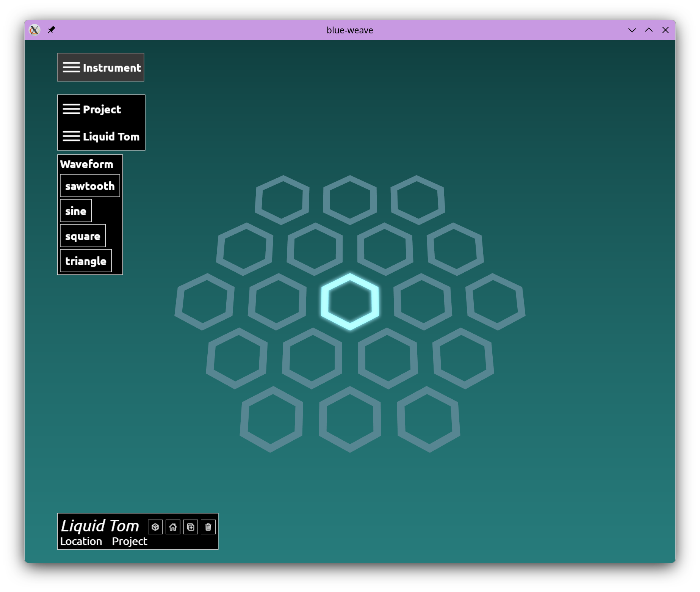Click the X application icon in title bar
Image resolution: width=700 pixels, height=592 pixels.
tap(34, 30)
